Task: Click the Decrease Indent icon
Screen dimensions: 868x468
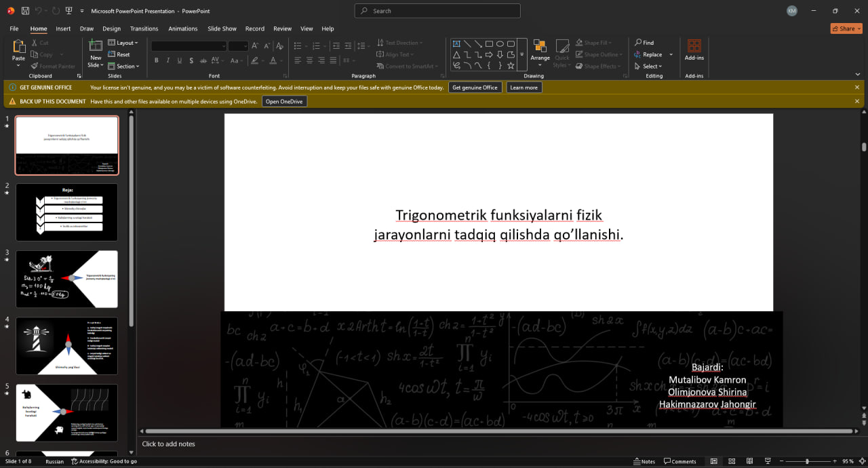Action: 336,45
